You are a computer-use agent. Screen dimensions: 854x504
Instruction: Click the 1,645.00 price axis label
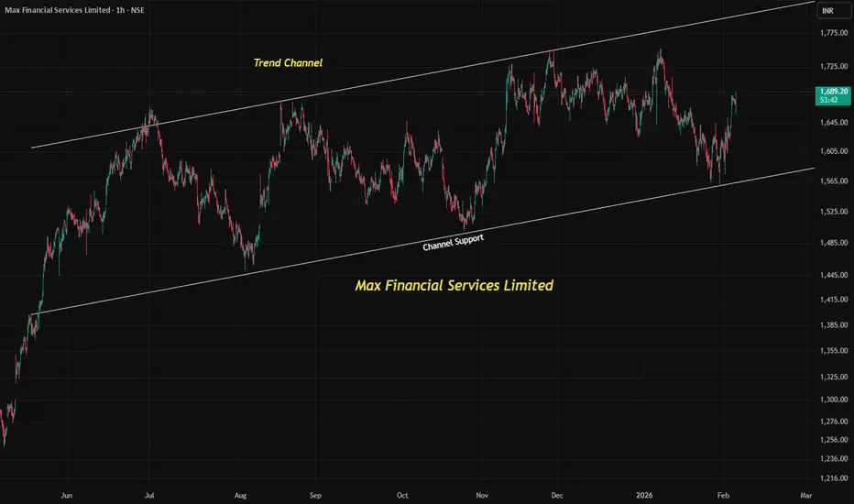[x=834, y=123]
